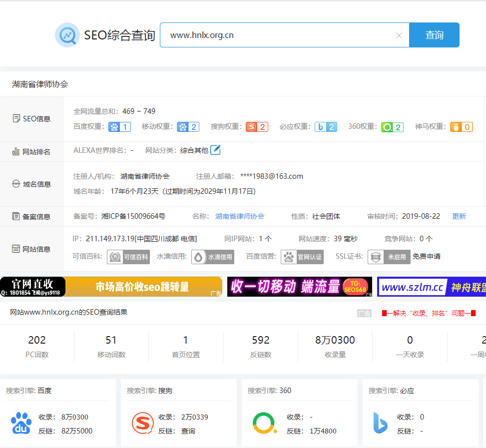This screenshot has width=486, height=448.
Task: Click the 免费申请 SSL link
Action: [x=427, y=257]
